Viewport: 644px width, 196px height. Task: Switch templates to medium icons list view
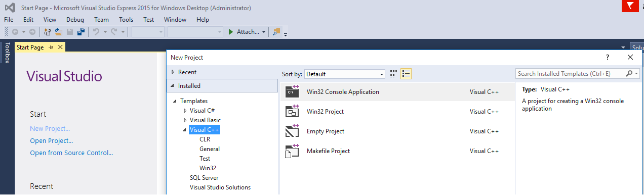[406, 74]
